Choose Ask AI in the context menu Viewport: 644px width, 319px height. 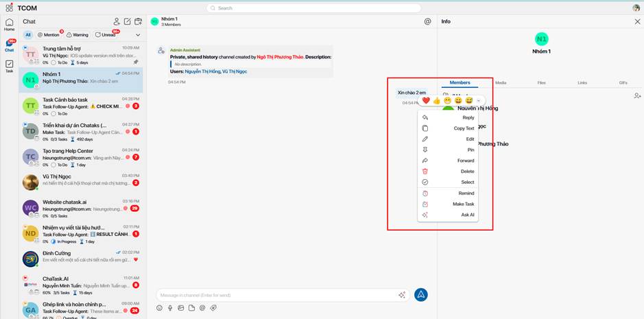point(448,215)
